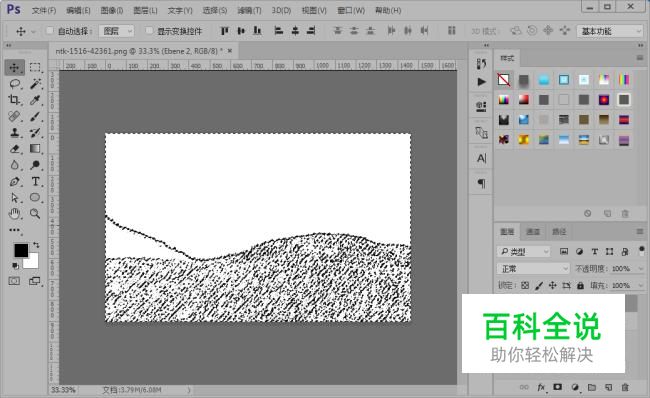
Task: Click the fx layer style button
Action: 541,387
